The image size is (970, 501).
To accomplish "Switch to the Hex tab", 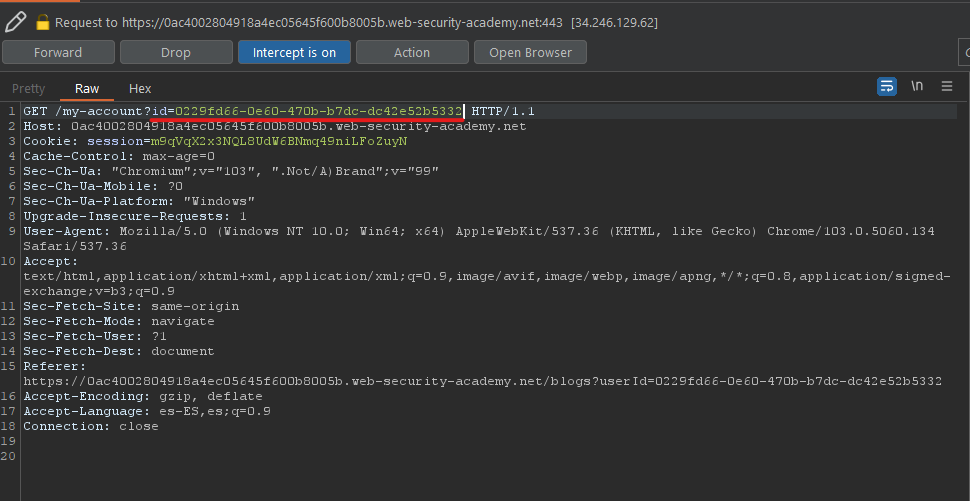I will [140, 89].
